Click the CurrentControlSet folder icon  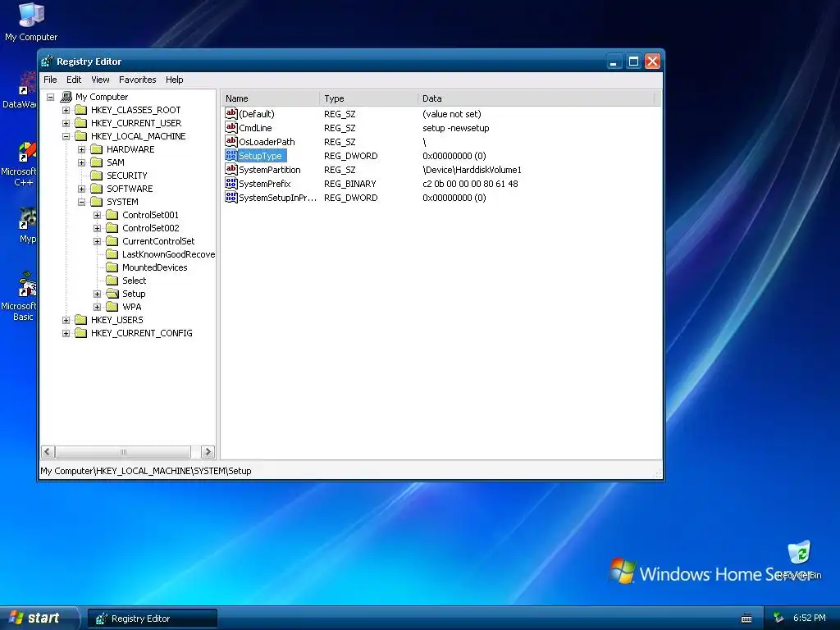click(112, 241)
